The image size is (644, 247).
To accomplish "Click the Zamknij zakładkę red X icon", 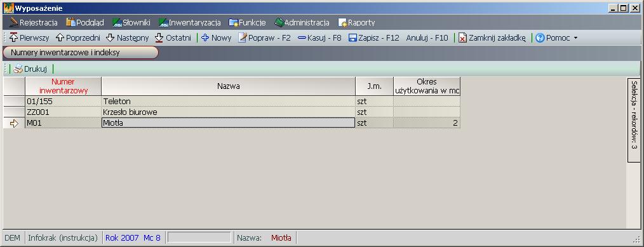I will pos(463,37).
